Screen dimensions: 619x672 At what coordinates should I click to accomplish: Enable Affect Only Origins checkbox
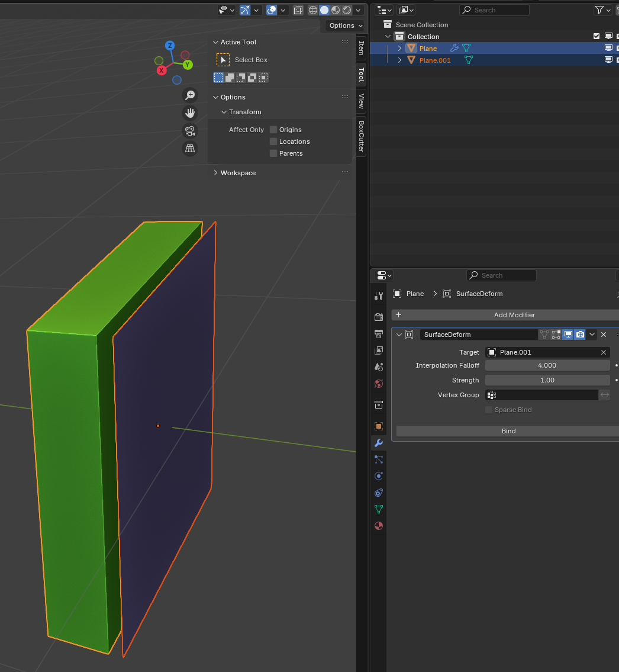click(x=273, y=130)
